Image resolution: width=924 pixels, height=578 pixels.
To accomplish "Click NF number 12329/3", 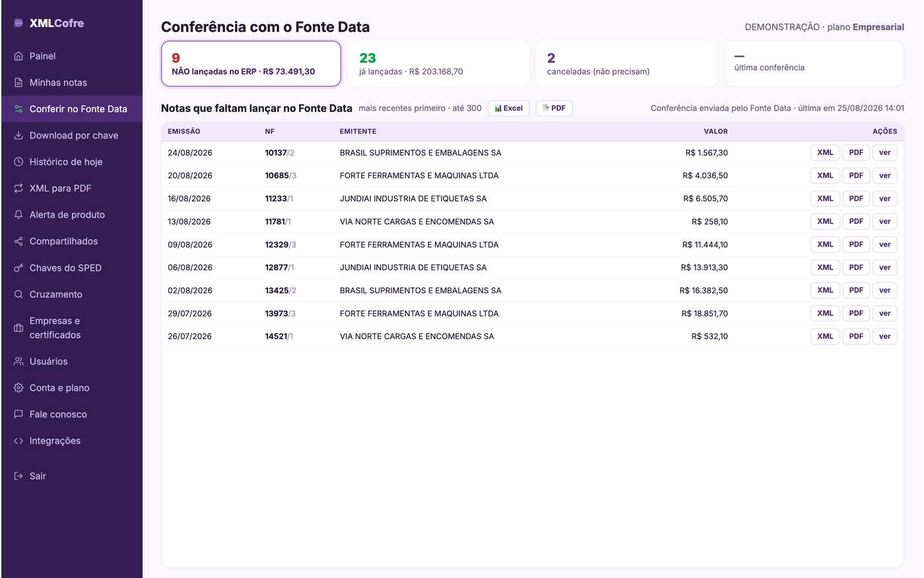I will click(280, 244).
